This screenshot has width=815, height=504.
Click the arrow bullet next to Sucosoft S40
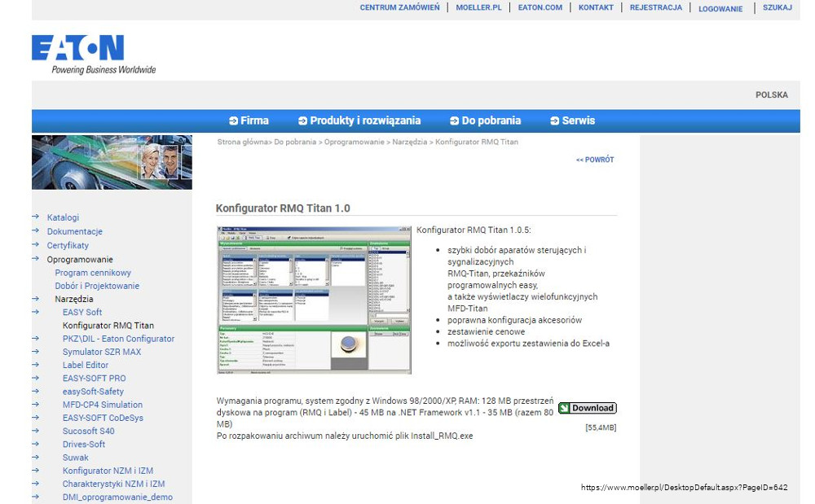[35, 431]
